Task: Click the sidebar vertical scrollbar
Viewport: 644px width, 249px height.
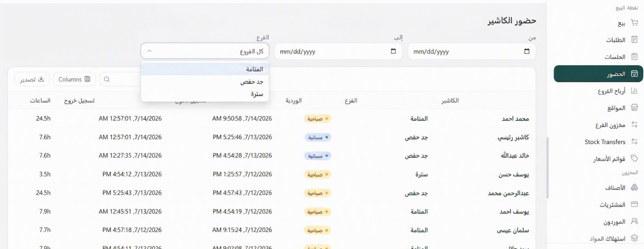Action: 548,168
